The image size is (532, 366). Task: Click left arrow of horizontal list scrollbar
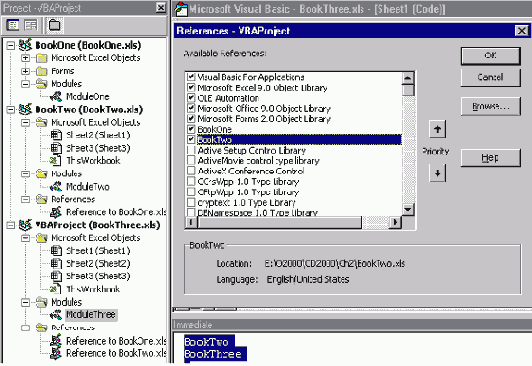[191, 222]
